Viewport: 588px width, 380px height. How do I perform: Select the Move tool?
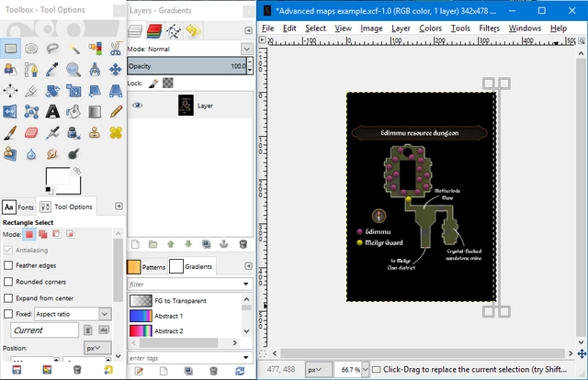(116, 70)
